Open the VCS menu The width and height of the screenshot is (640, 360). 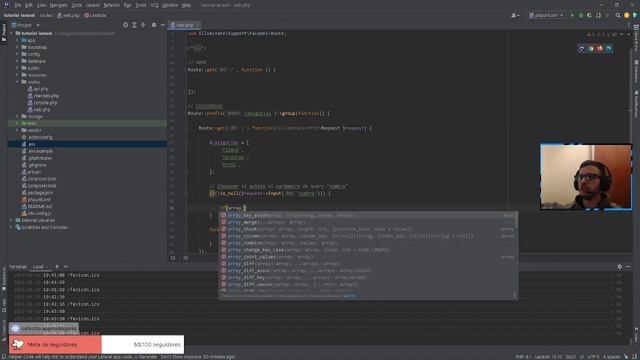pos(154,5)
